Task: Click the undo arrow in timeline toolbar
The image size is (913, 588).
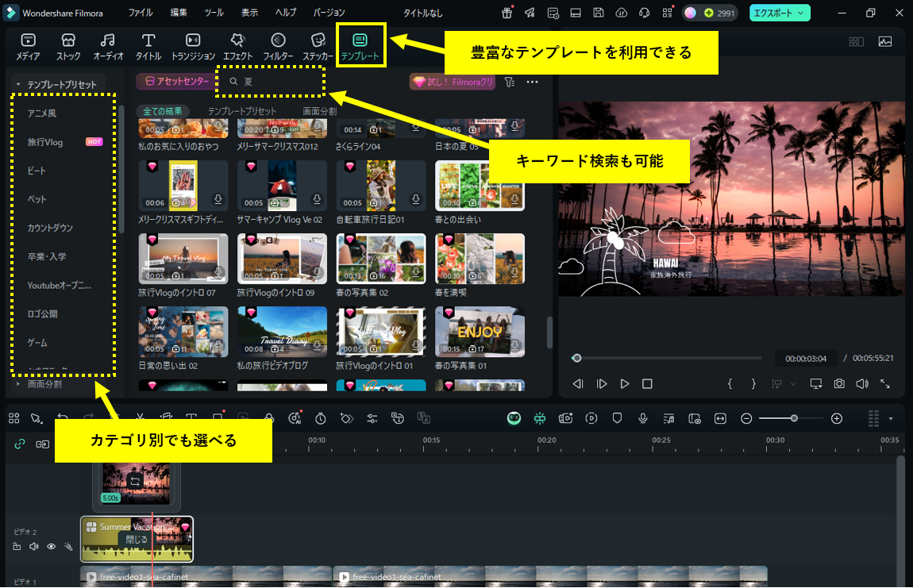Action: point(62,418)
